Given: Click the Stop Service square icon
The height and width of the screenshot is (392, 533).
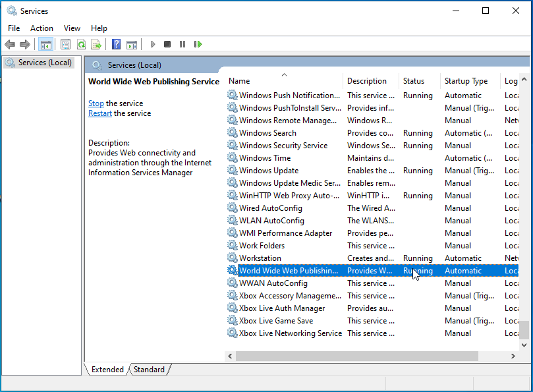Looking at the screenshot, I should pos(167,44).
